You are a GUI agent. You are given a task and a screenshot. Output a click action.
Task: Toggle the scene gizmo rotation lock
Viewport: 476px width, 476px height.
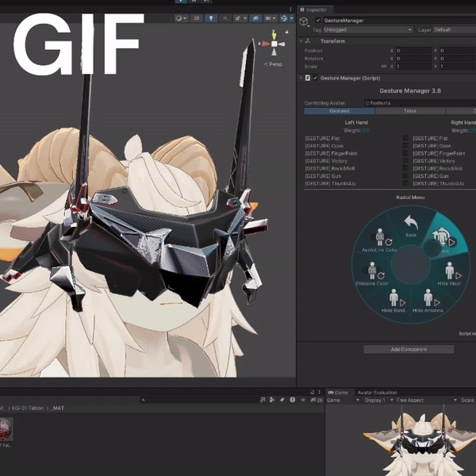click(x=286, y=32)
